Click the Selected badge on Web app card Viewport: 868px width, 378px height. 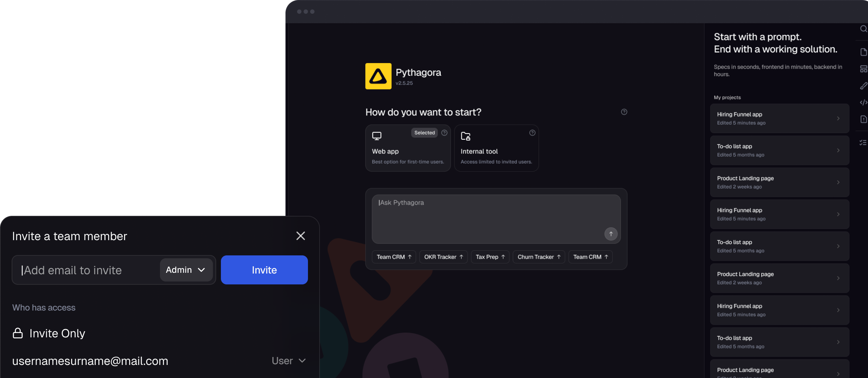pyautogui.click(x=424, y=133)
